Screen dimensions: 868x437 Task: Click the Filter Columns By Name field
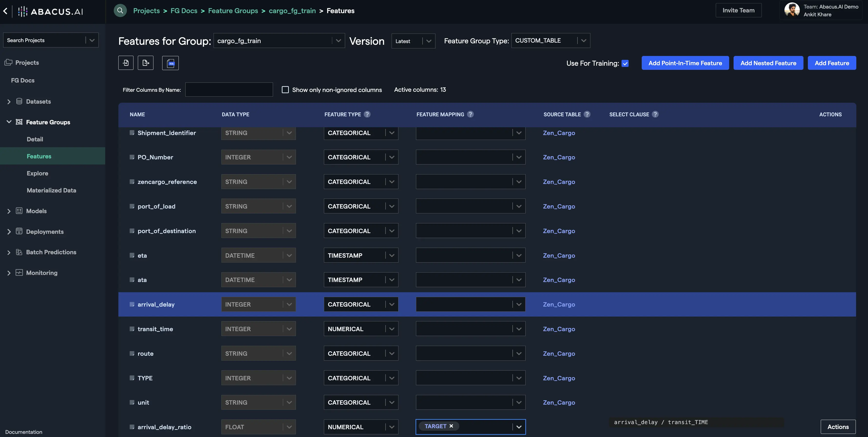pyautogui.click(x=229, y=90)
